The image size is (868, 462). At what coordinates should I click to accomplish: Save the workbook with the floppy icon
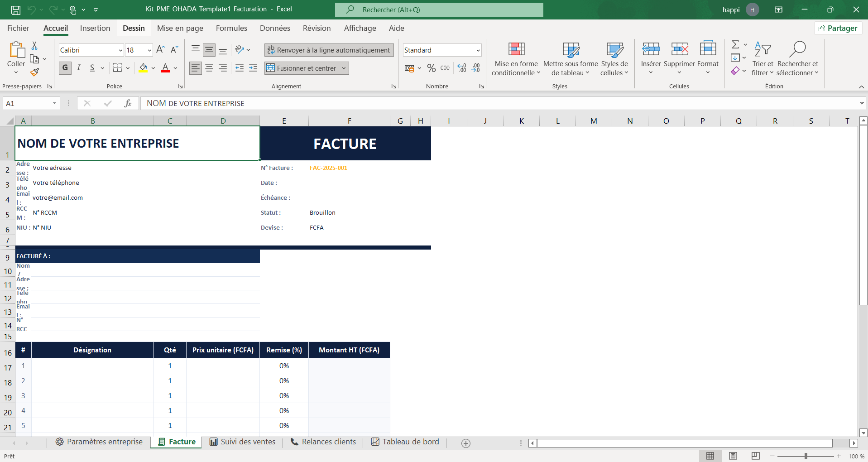click(16, 10)
